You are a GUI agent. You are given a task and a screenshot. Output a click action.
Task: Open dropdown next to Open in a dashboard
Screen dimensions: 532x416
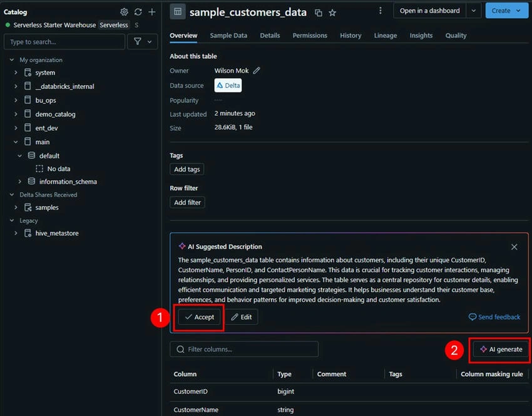[x=474, y=11]
